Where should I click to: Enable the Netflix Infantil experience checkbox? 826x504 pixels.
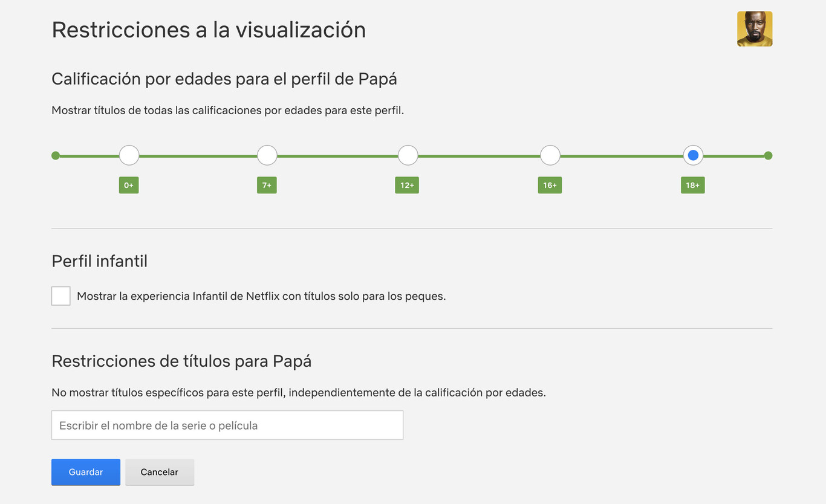(60, 296)
